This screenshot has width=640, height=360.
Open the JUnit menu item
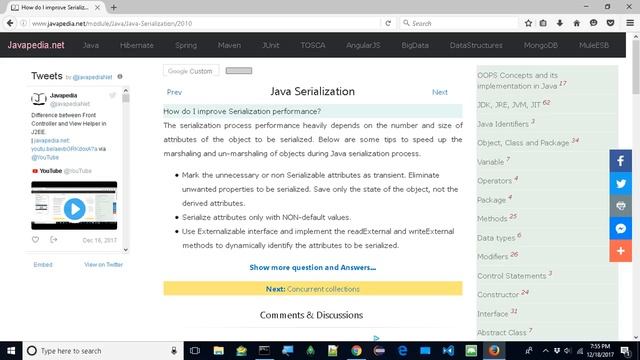(x=271, y=45)
